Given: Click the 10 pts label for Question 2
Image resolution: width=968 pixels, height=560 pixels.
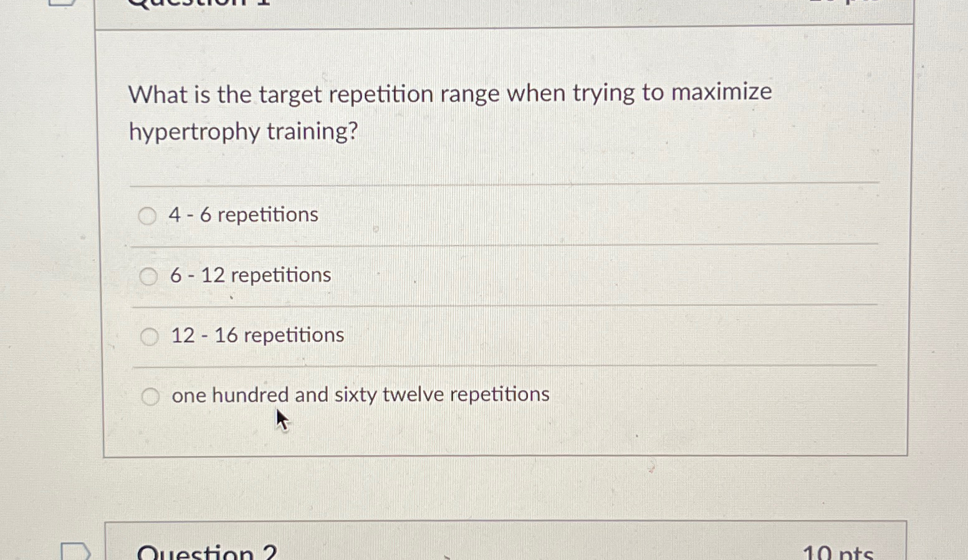Looking at the screenshot, I should click(837, 551).
